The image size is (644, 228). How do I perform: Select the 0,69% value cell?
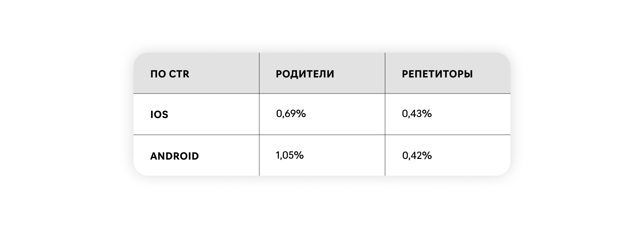[291, 114]
